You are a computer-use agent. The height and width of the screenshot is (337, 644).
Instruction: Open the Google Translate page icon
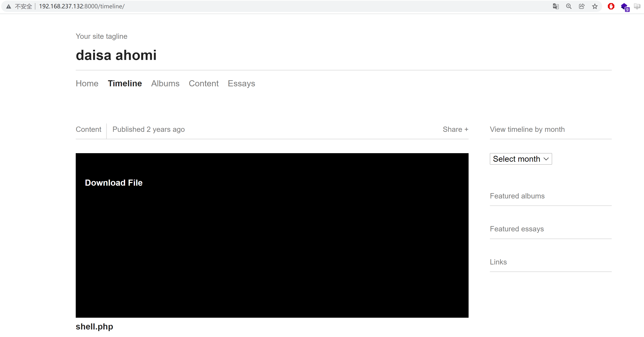pos(555,7)
